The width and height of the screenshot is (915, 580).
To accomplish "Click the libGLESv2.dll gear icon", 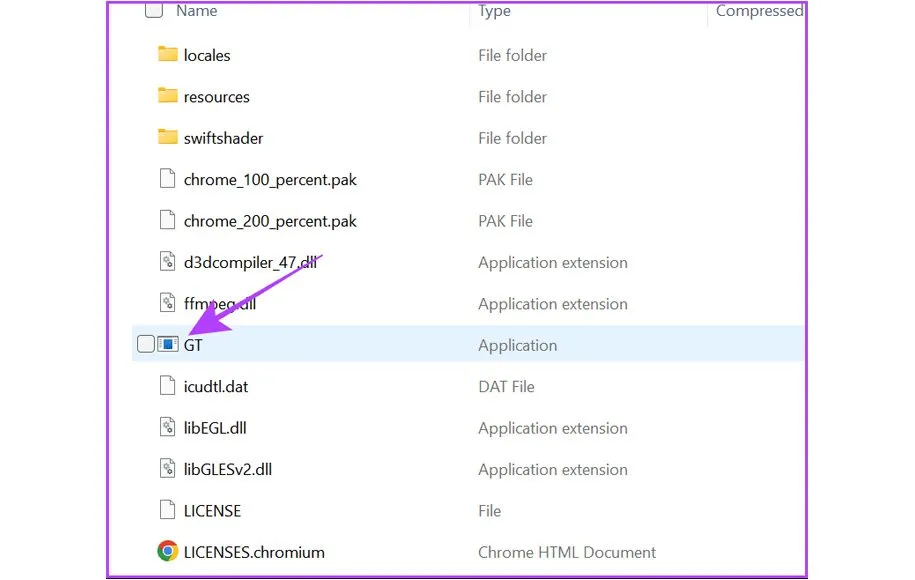I will (x=167, y=468).
